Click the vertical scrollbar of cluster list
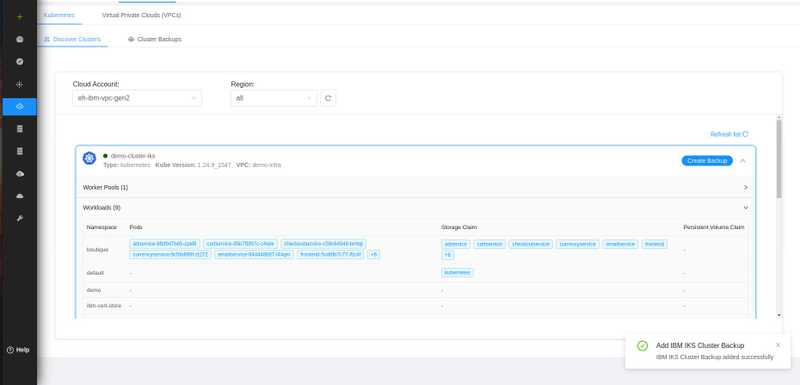The image size is (800, 385). pyautogui.click(x=779, y=158)
